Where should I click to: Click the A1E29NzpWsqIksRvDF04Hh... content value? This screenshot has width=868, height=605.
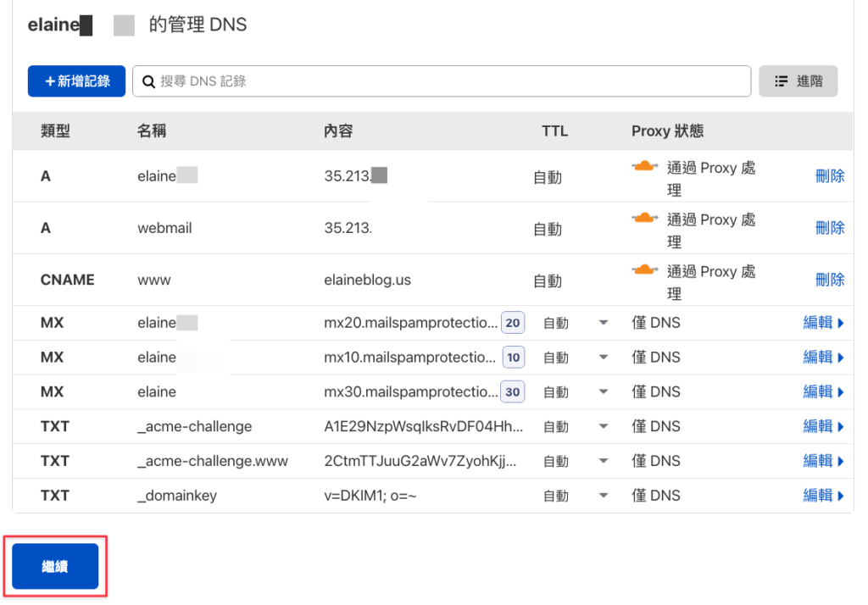[424, 427]
